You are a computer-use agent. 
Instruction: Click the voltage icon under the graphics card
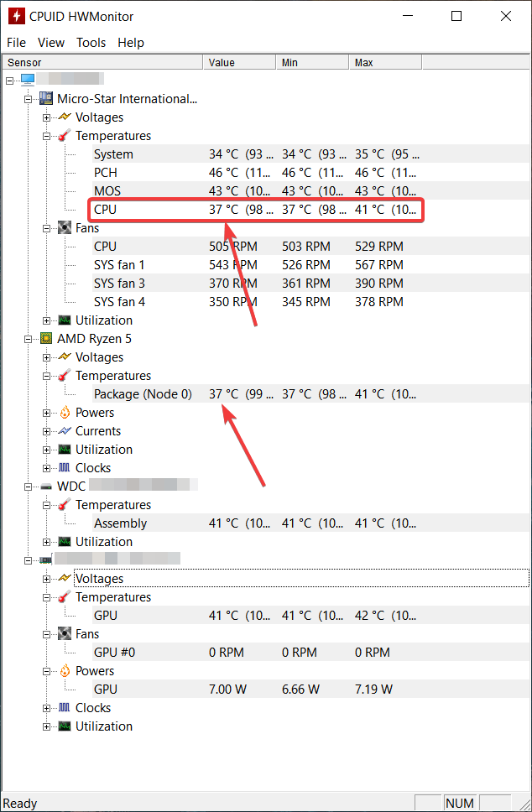tap(65, 578)
